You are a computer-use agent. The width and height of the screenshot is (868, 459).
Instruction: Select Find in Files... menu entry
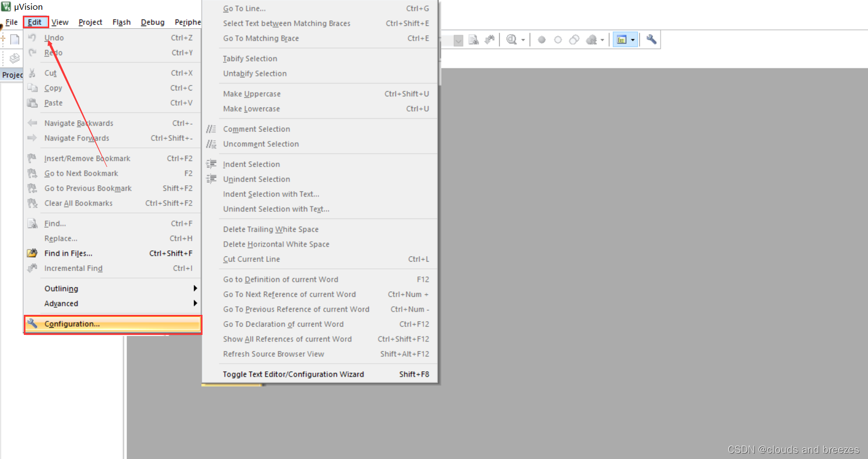[113, 253]
